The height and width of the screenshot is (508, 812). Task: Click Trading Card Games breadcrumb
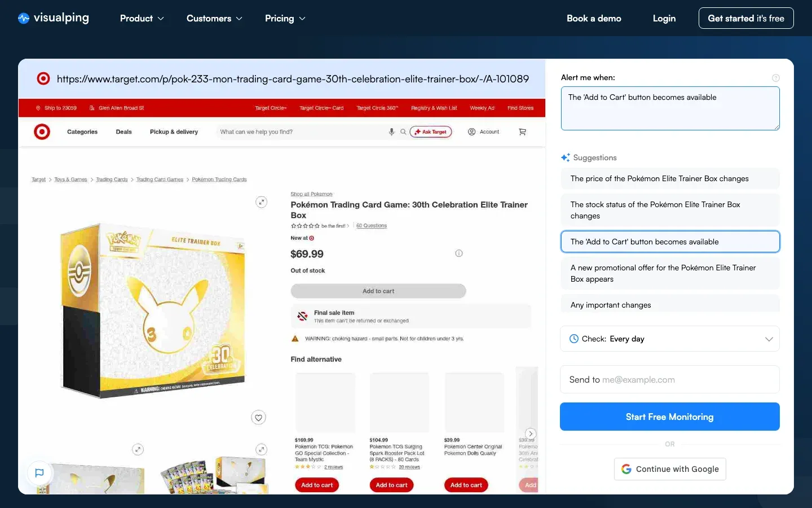[160, 179]
